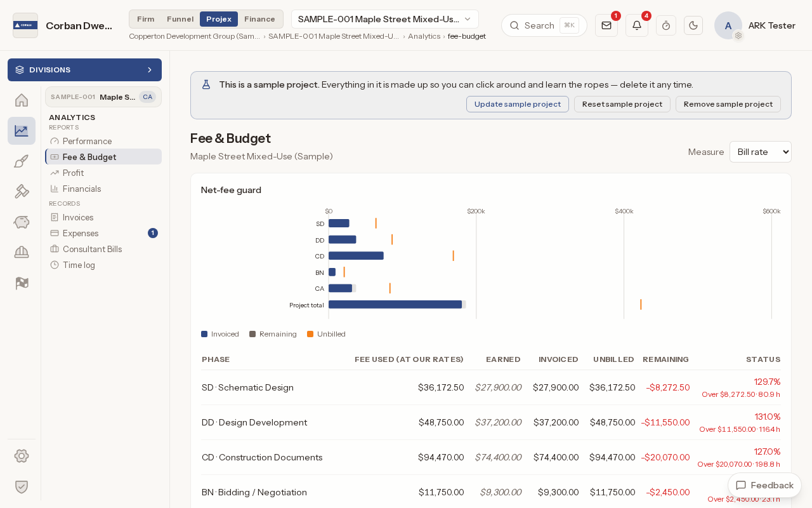Click the Fee Used (At Our Rates) column header
The height and width of the screenshot is (508, 812).
tap(409, 359)
